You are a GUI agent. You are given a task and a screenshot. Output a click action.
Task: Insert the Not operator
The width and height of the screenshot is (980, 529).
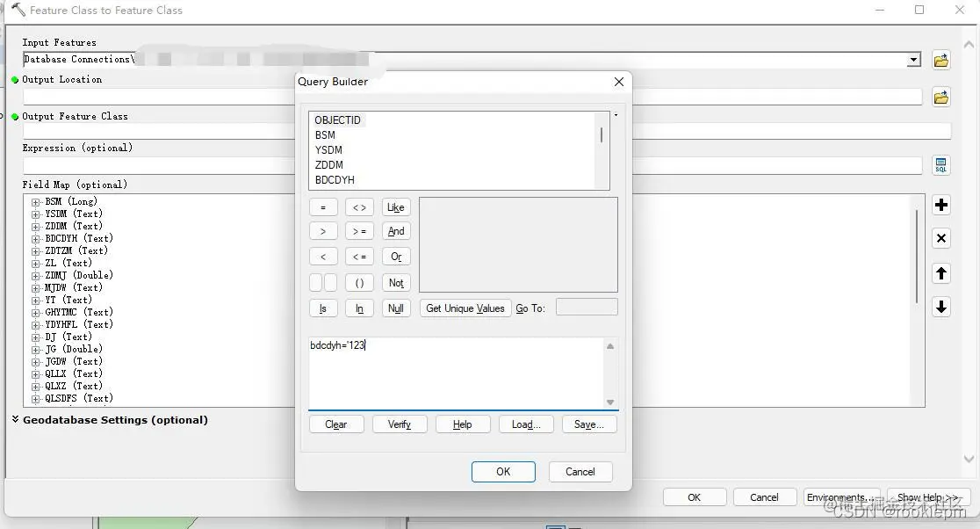[396, 283]
